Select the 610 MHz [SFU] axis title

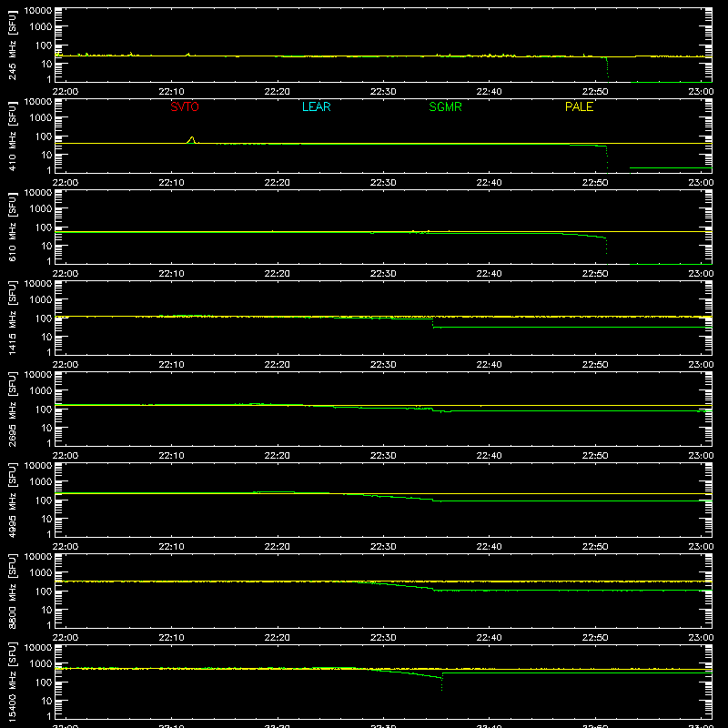12,227
